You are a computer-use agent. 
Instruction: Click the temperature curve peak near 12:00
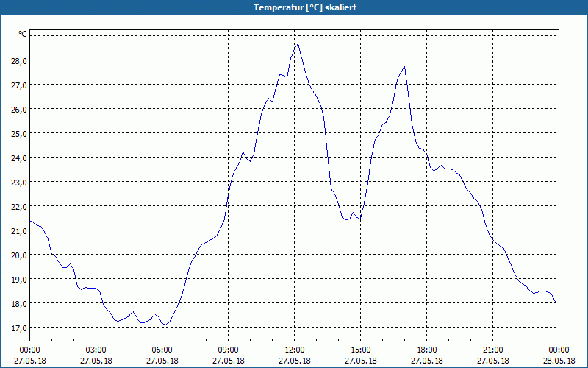pos(298,44)
